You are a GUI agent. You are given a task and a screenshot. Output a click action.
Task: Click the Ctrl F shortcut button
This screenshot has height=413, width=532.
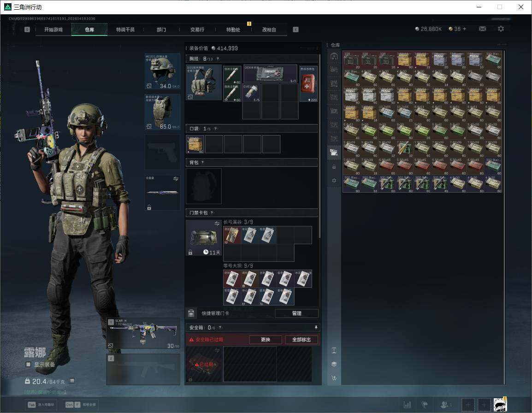(x=80, y=405)
